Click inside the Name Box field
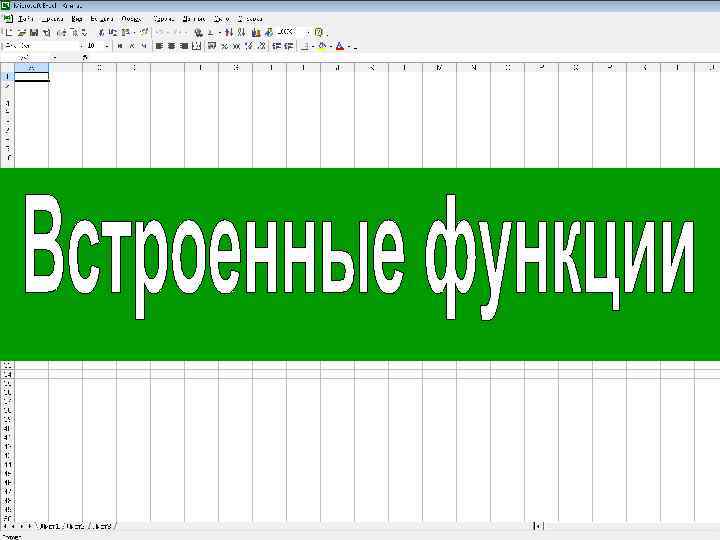 [27, 57]
